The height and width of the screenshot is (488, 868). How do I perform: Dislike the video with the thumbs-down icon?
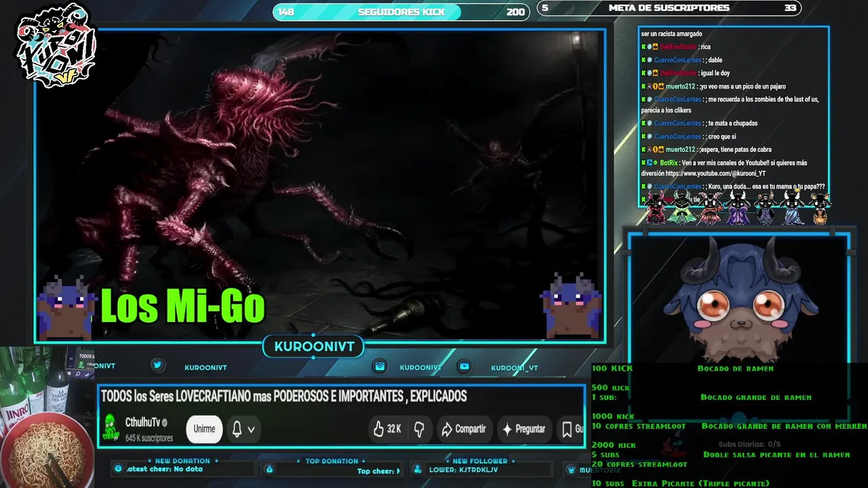coord(419,428)
